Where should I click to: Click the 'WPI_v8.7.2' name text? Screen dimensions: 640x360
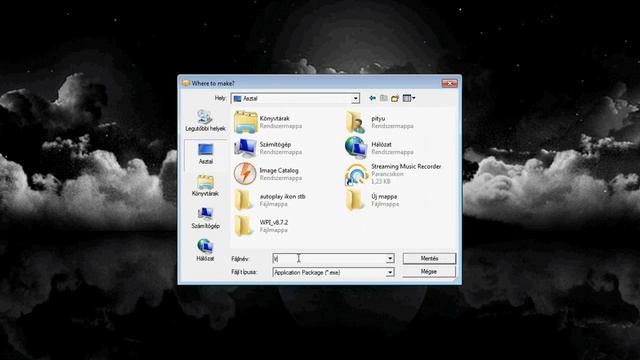pos(274,222)
